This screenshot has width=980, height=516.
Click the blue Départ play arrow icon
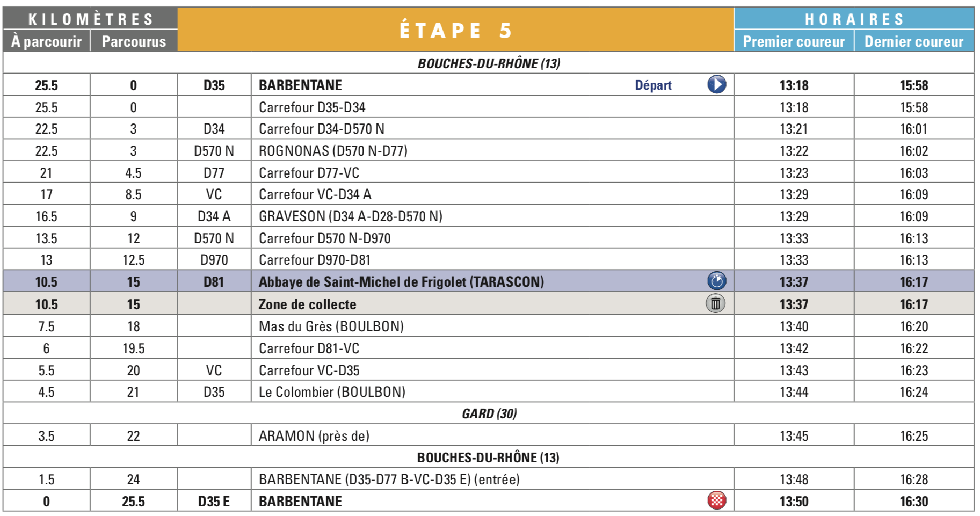click(x=716, y=85)
